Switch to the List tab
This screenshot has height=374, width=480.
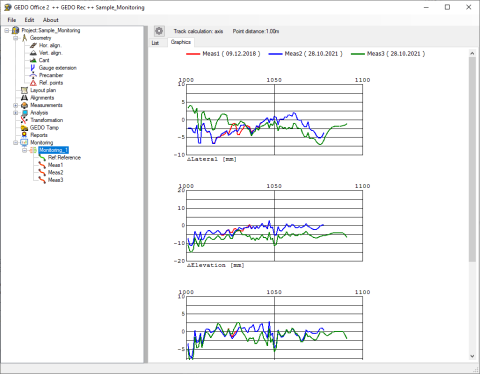[x=155, y=43]
